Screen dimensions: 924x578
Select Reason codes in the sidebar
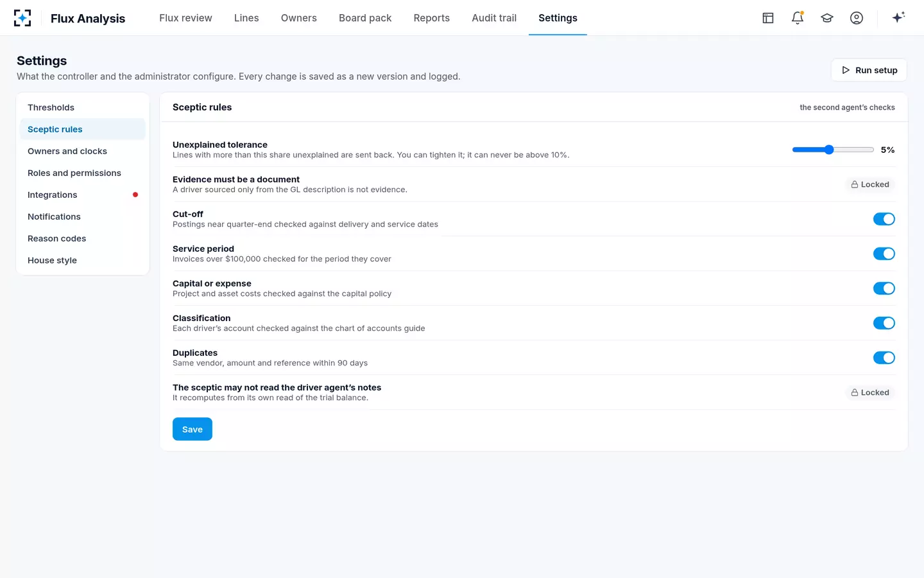pos(83,238)
